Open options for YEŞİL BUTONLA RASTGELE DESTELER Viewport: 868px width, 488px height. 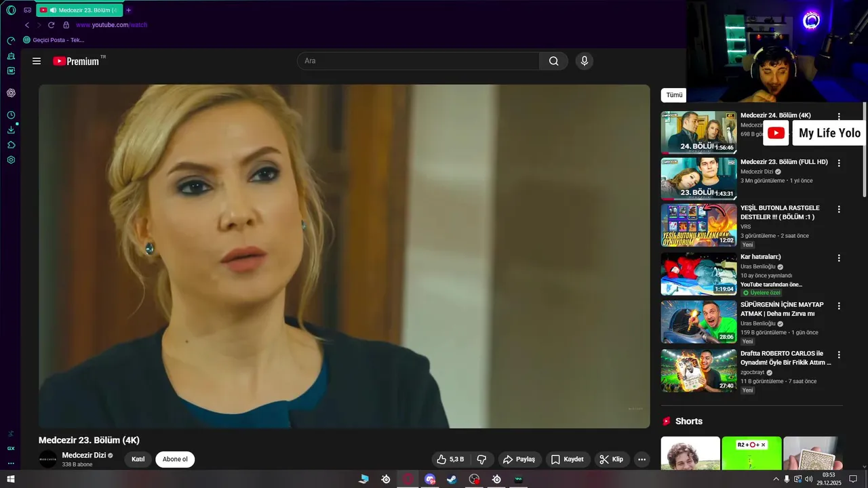(839, 209)
